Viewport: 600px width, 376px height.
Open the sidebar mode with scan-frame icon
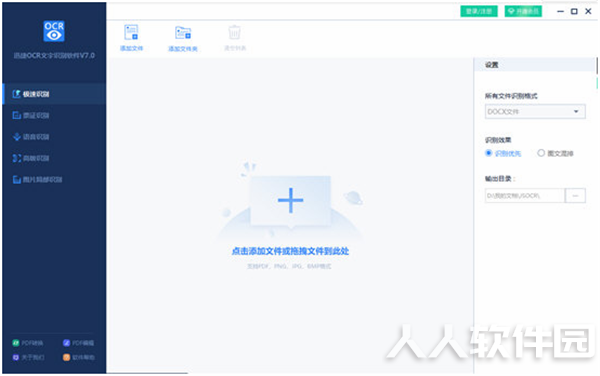coord(31,158)
